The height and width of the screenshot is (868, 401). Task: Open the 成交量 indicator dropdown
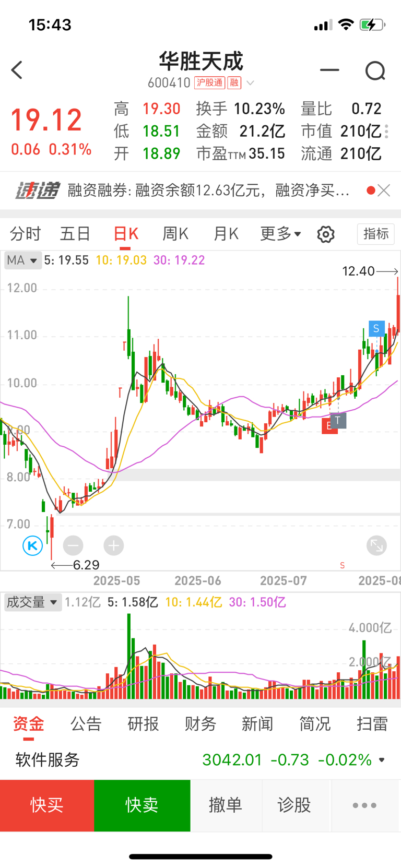point(32,602)
